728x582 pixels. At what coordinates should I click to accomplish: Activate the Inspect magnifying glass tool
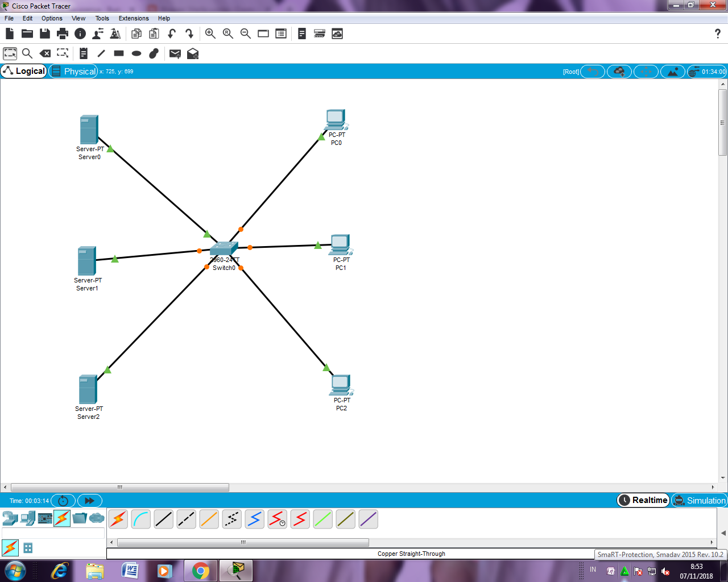[x=26, y=53]
